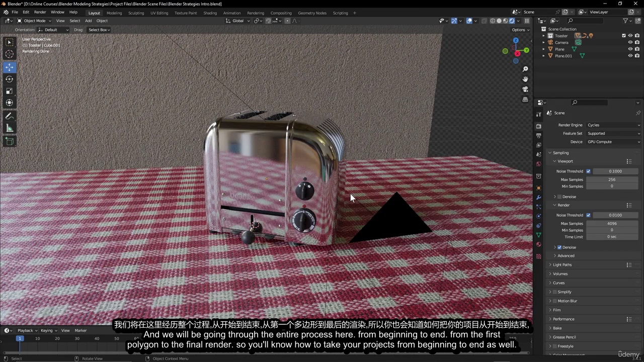Toggle the camera view icon
The image size is (644, 362).
(x=525, y=89)
